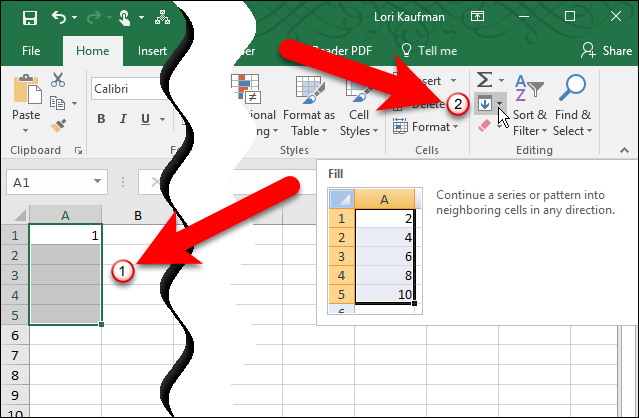
Task: Open the File menu
Action: [31, 51]
